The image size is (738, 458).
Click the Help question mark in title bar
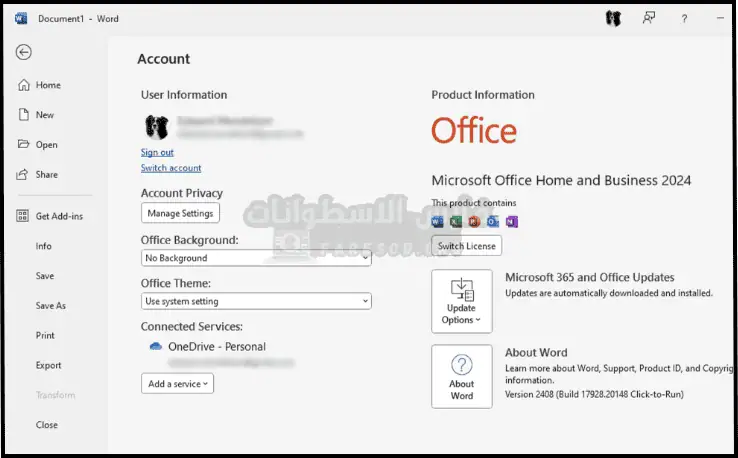684,18
